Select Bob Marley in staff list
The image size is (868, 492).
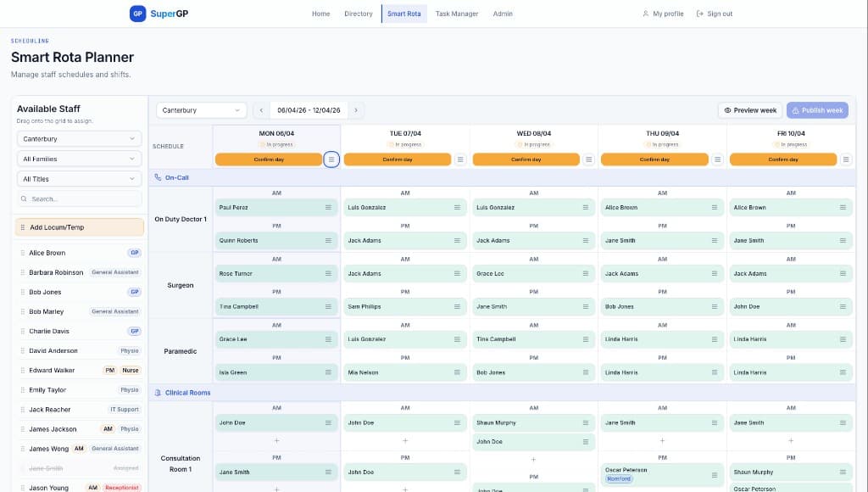(x=80, y=311)
